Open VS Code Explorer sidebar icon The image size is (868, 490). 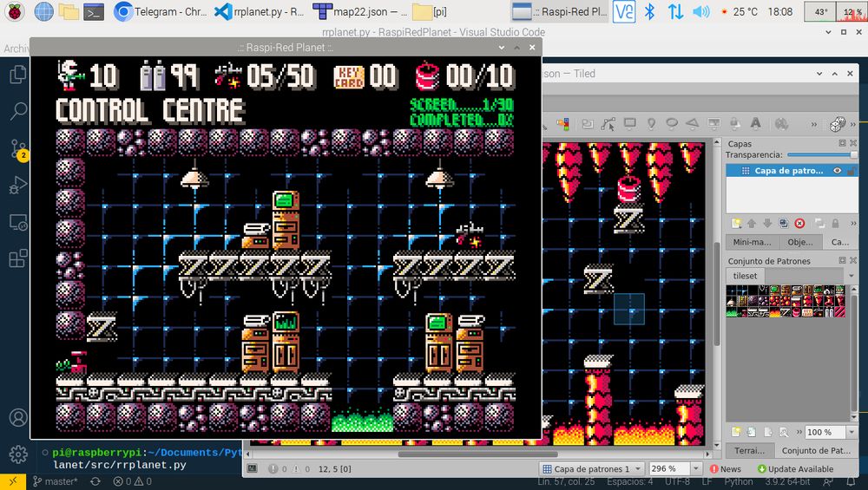tap(17, 74)
